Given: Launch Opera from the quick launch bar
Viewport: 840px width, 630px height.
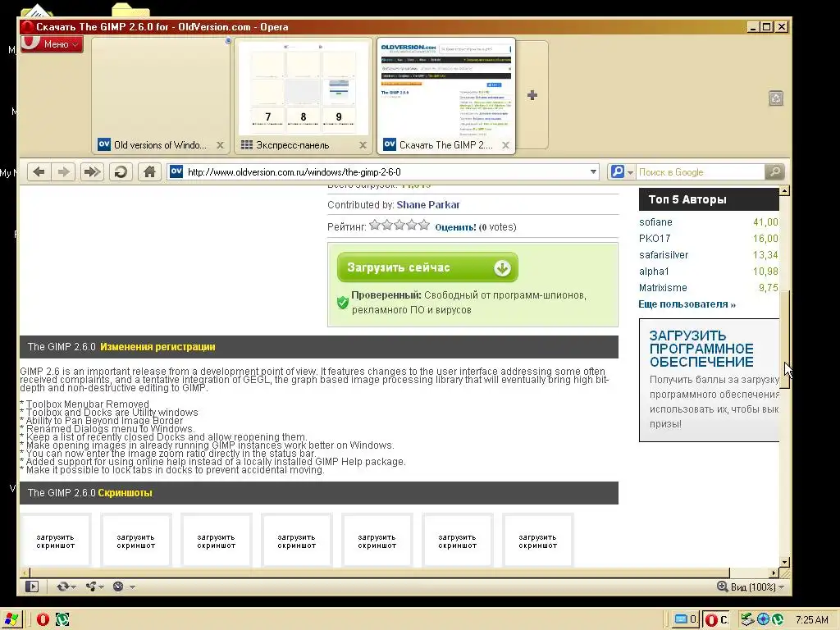Looking at the screenshot, I should tap(43, 620).
